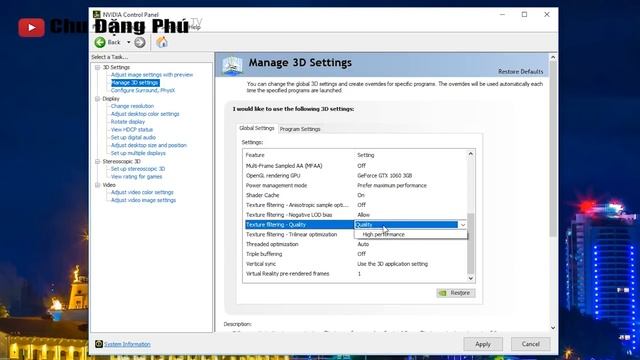Click the Apply button
Image resolution: width=640 pixels, height=360 pixels.
pyautogui.click(x=483, y=344)
